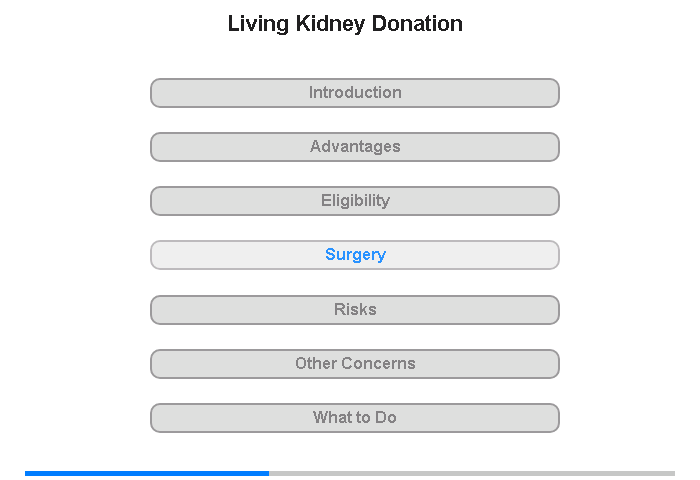Screen dimensions: 700x480
Task: Choose Advantages from the section menu
Action: tap(355, 147)
